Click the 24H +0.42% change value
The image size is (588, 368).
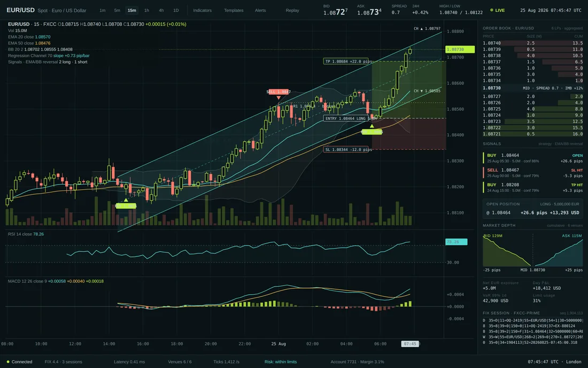pos(420,12)
